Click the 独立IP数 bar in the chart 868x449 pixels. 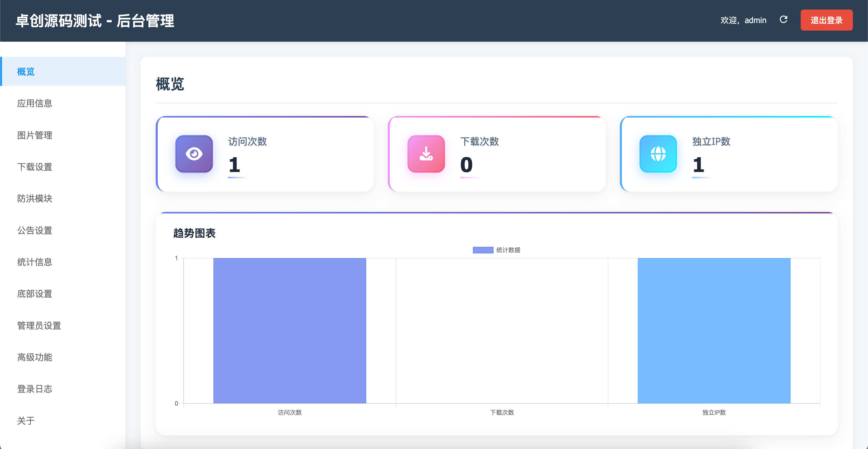coord(714,330)
